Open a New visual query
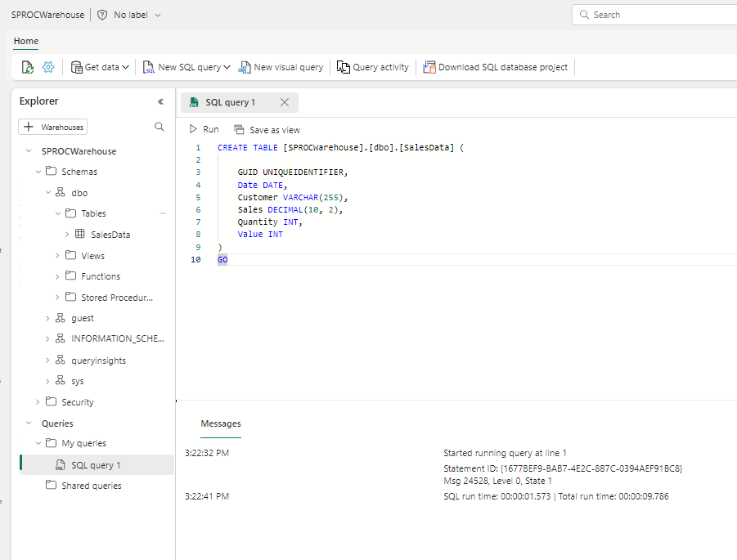 pyautogui.click(x=281, y=67)
